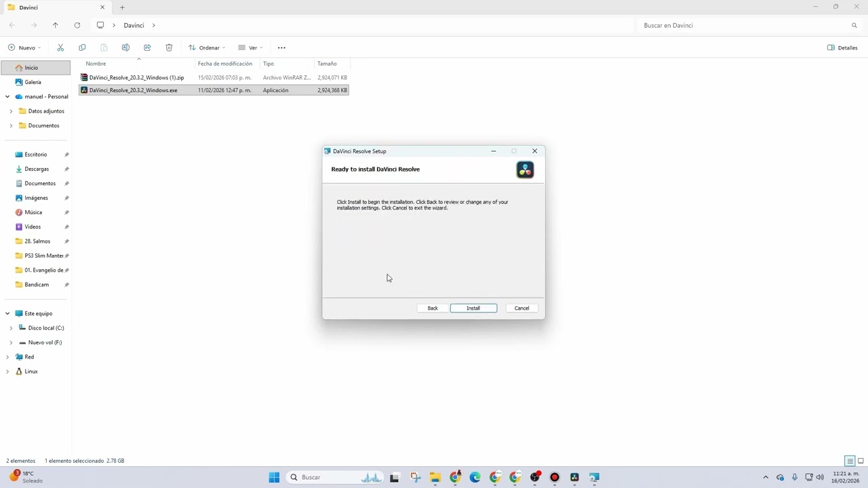Expand Nuevo vol (F:) drive

(11, 342)
